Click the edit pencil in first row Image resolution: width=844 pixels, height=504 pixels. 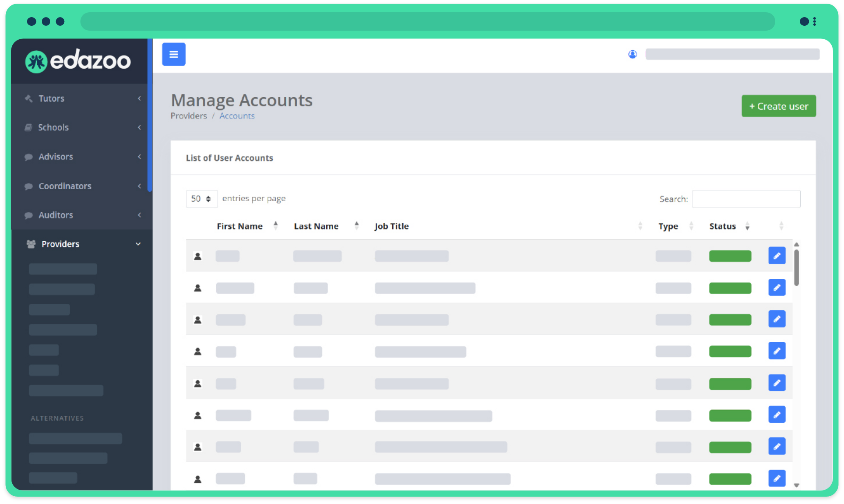point(777,255)
